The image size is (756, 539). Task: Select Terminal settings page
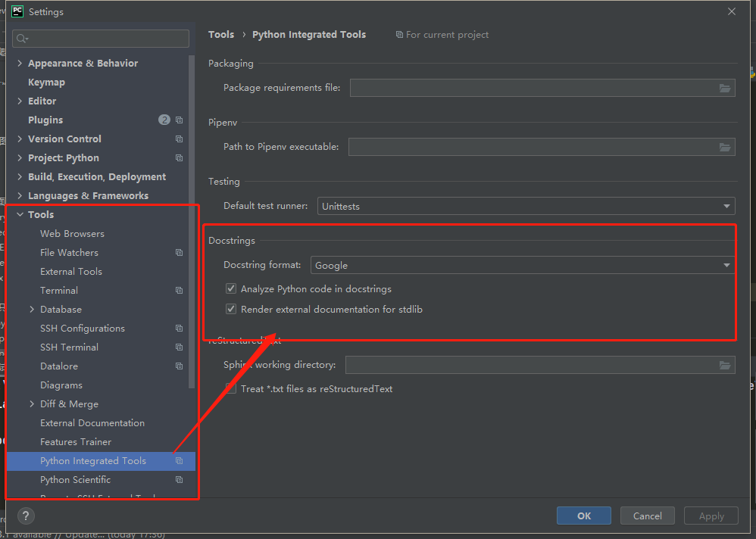[x=59, y=291]
